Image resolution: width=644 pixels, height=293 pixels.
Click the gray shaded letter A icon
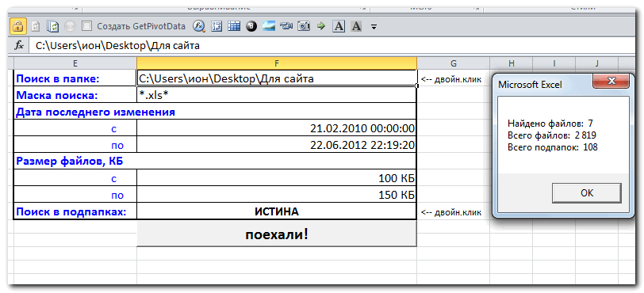pos(356,27)
